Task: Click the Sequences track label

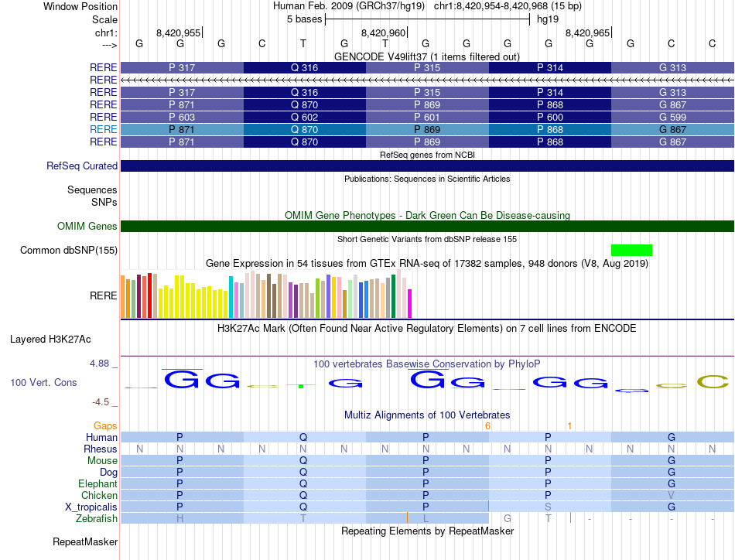Action: (x=92, y=190)
